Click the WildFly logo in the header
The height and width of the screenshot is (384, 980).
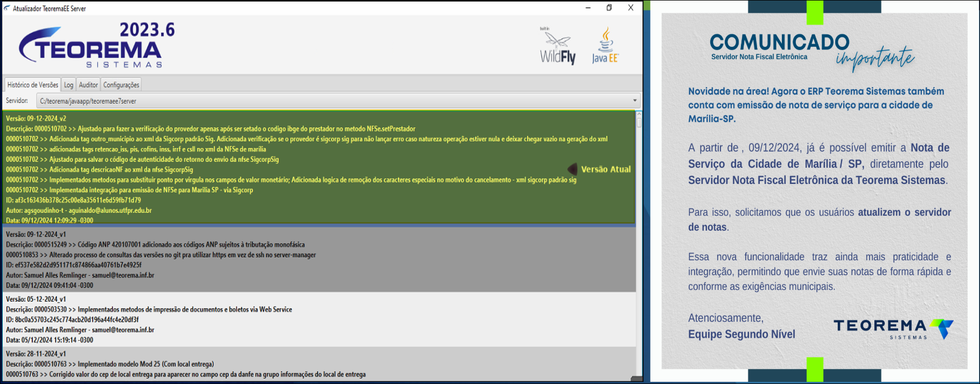click(x=558, y=46)
